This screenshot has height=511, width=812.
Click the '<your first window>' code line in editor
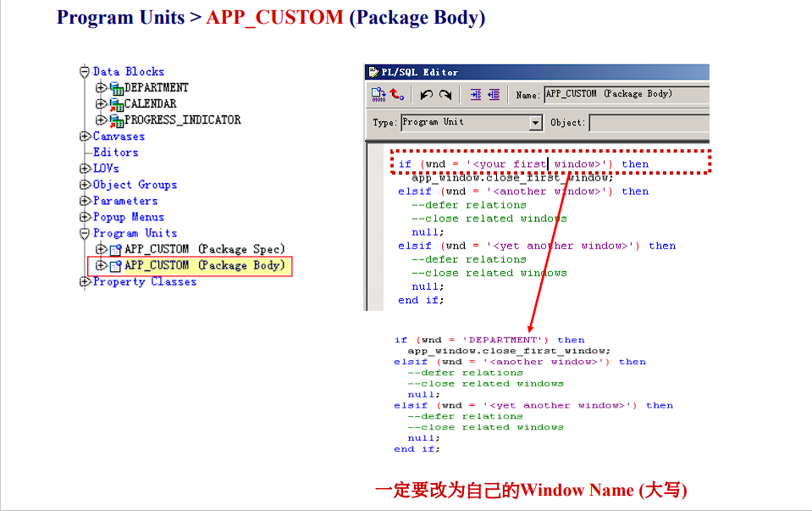click(523, 164)
